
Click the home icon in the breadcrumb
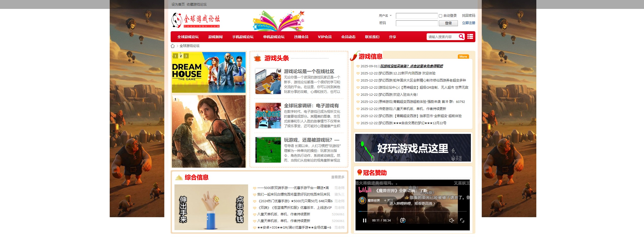click(173, 46)
